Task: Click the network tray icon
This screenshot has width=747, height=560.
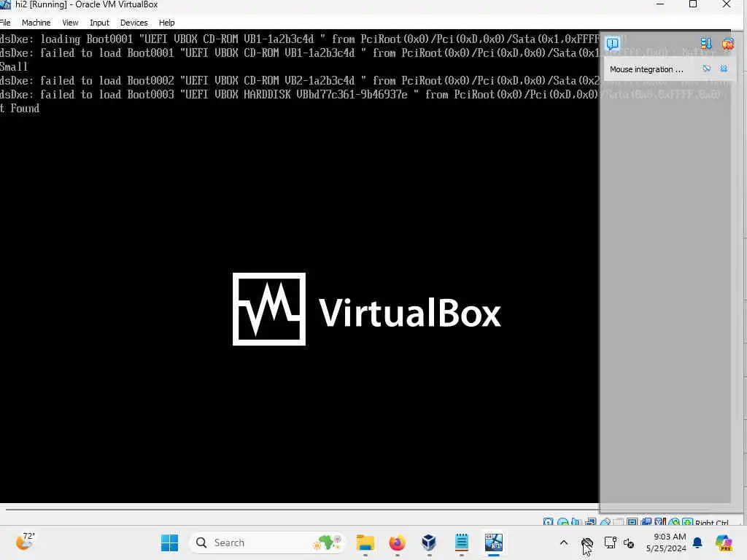Action: pyautogui.click(x=611, y=542)
